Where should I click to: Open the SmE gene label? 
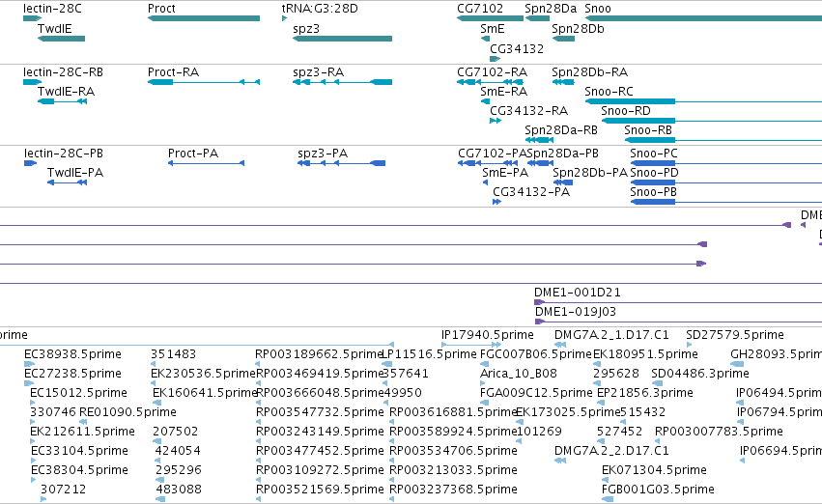(x=493, y=29)
